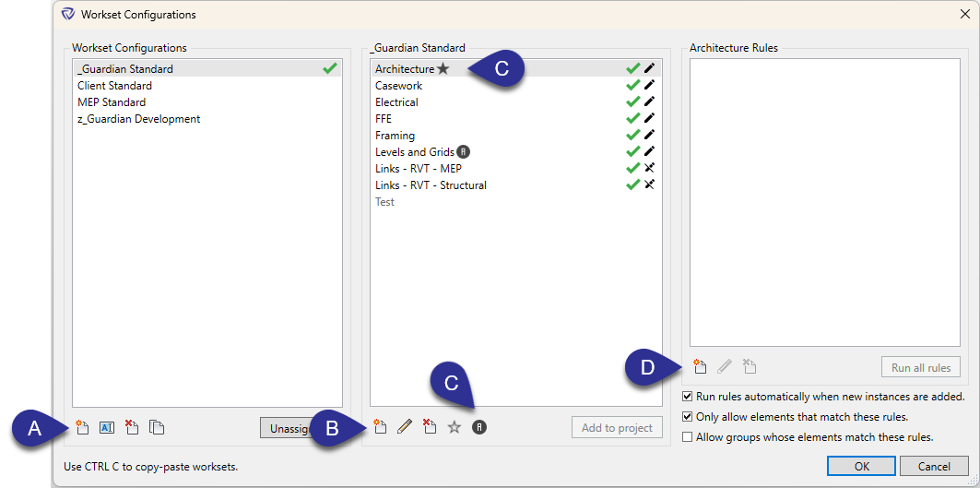This screenshot has width=980, height=488.
Task: Click the green checkmark in Framing row
Action: point(633,134)
